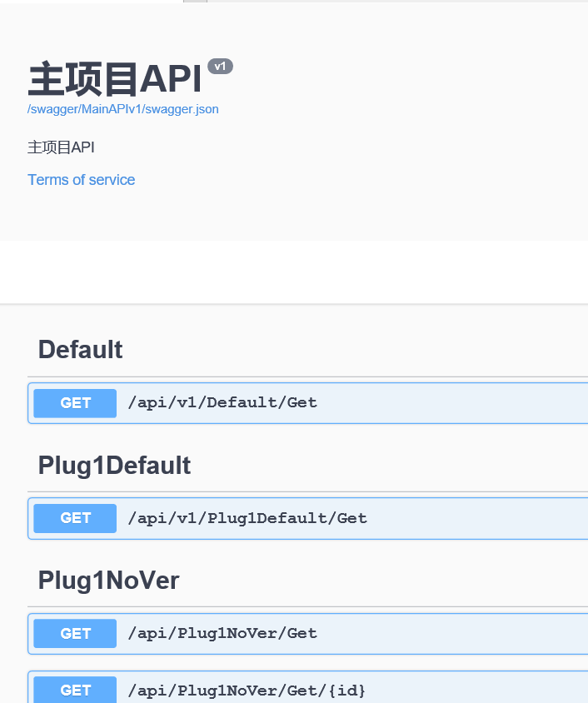
Task: Click GET badge for /api/Plug1NoVer/Get
Action: 75,633
